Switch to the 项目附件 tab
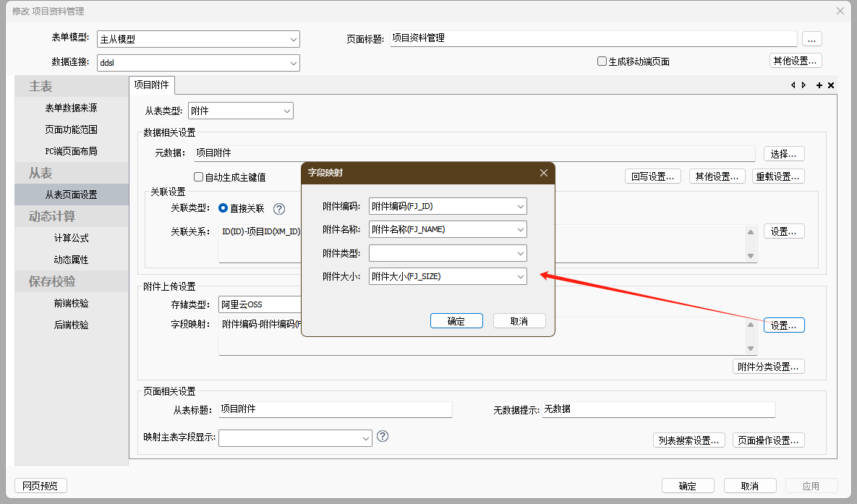 click(152, 85)
